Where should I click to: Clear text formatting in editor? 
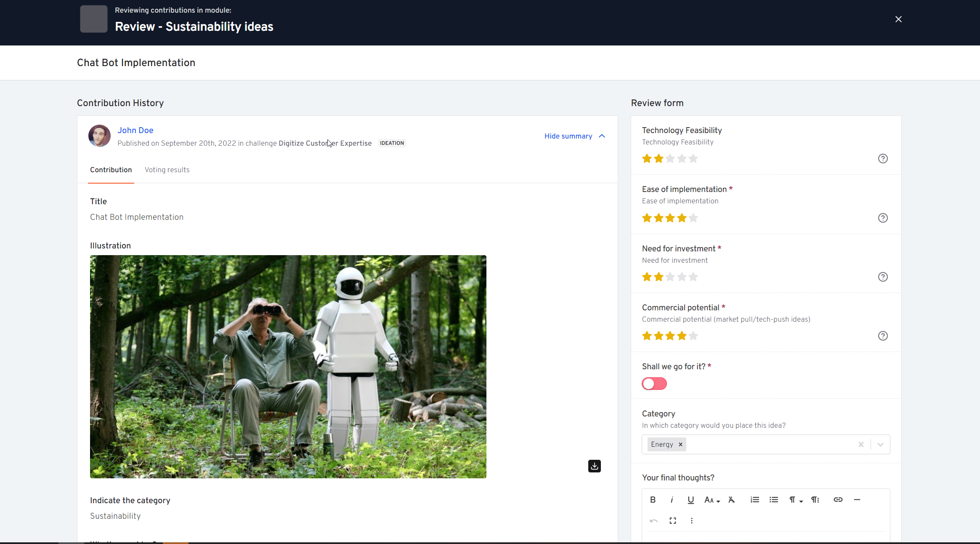click(731, 500)
